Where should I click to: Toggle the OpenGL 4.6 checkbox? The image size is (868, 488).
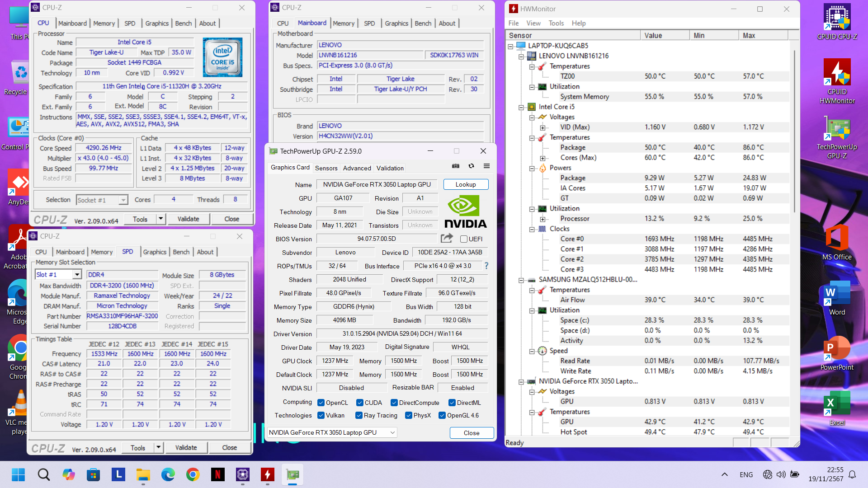click(442, 415)
